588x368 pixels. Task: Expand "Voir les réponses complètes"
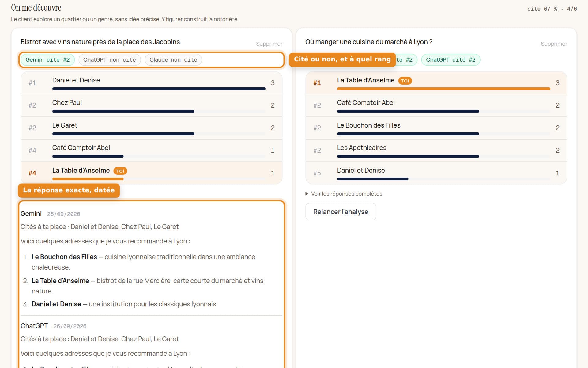click(344, 194)
